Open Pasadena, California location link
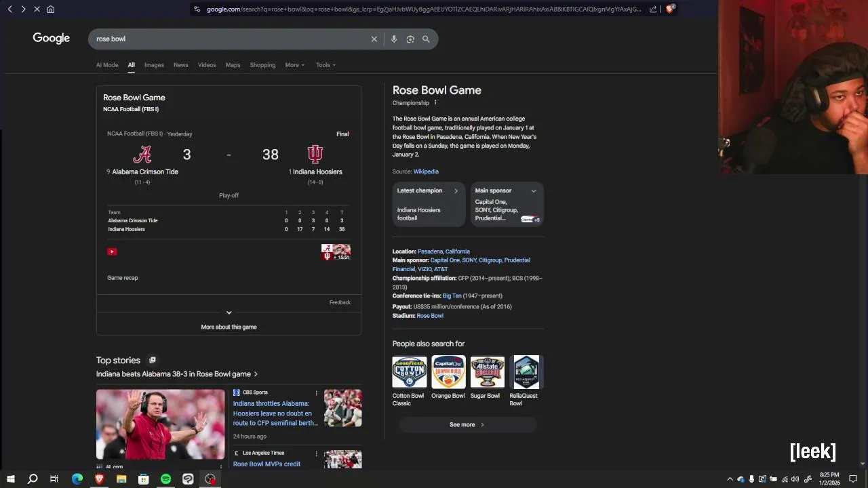Screen dimensions: 868x488 click(x=443, y=251)
